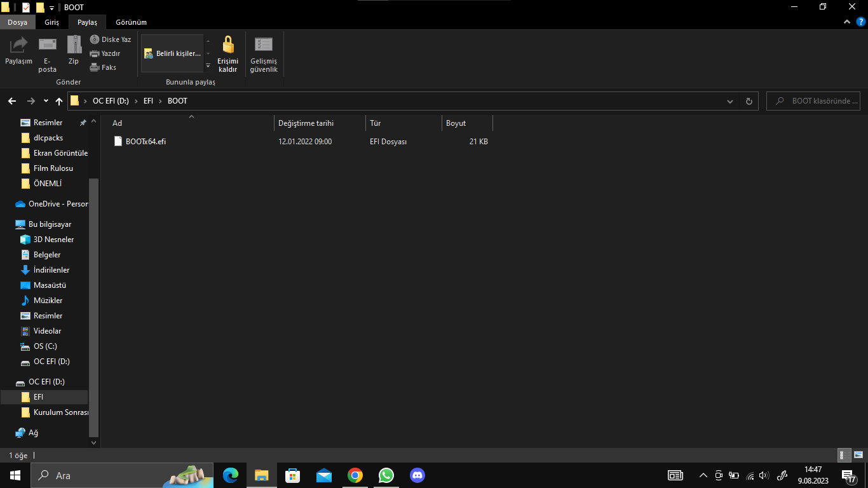
Task: Click the refresh icon beside address bar
Action: (x=749, y=101)
